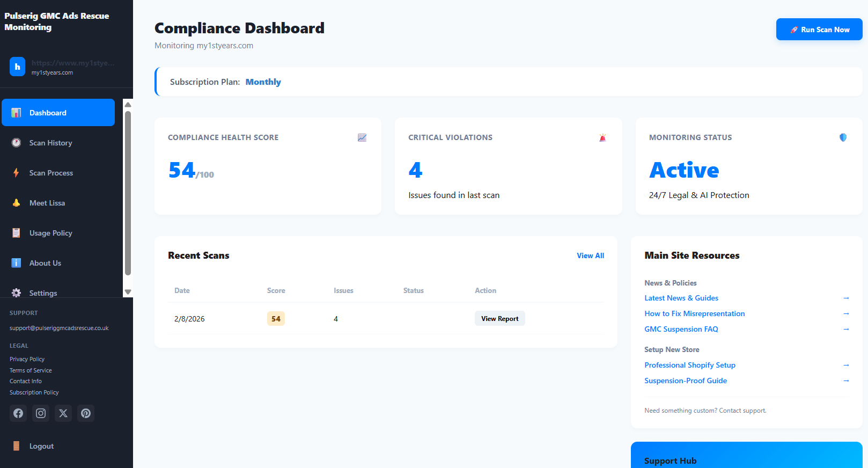
Task: Click the Facebook icon in sidebar footer
Action: coord(18,413)
